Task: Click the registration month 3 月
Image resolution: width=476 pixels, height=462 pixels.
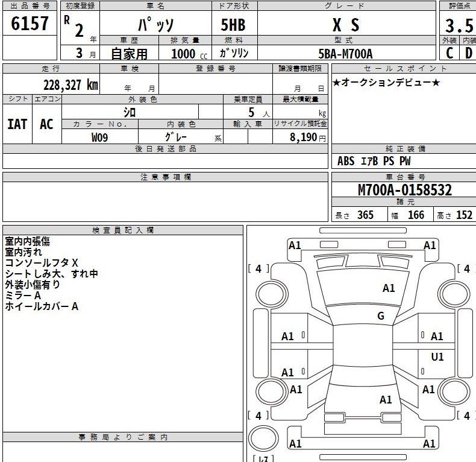Action: (86, 53)
